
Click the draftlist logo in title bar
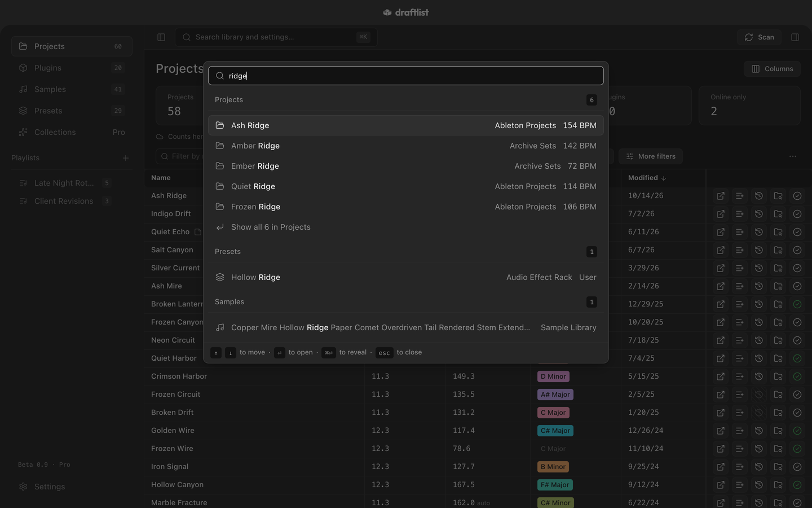tap(406, 12)
